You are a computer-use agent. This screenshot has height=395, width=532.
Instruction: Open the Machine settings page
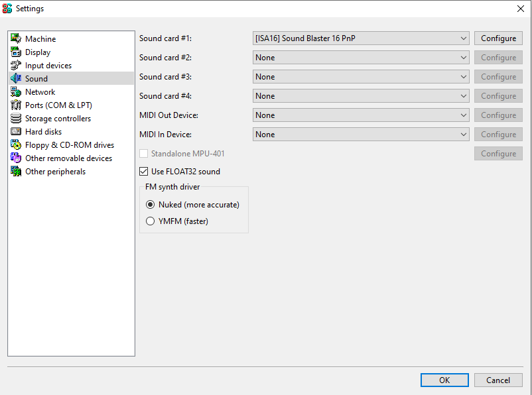coord(40,39)
